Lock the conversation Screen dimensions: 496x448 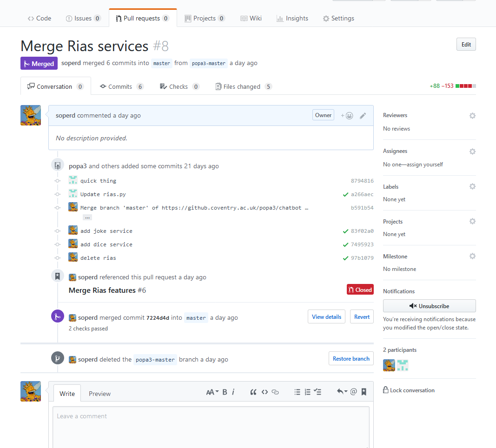(409, 390)
